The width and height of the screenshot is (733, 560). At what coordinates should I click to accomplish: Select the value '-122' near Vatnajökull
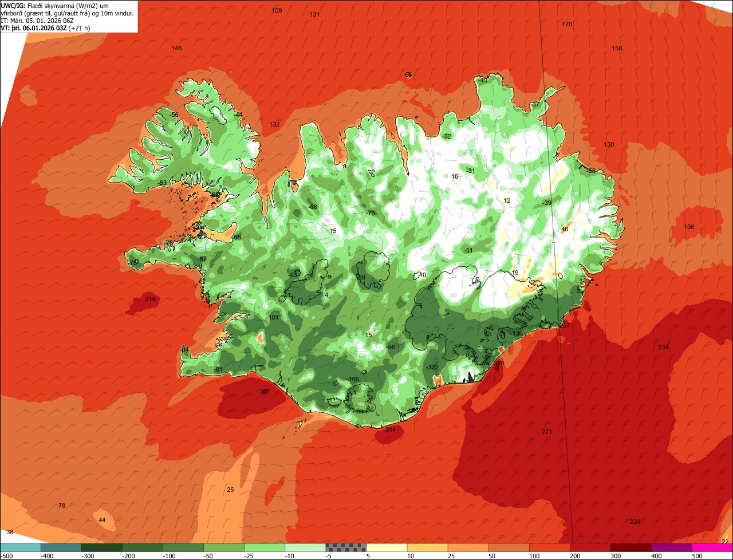pos(432,367)
